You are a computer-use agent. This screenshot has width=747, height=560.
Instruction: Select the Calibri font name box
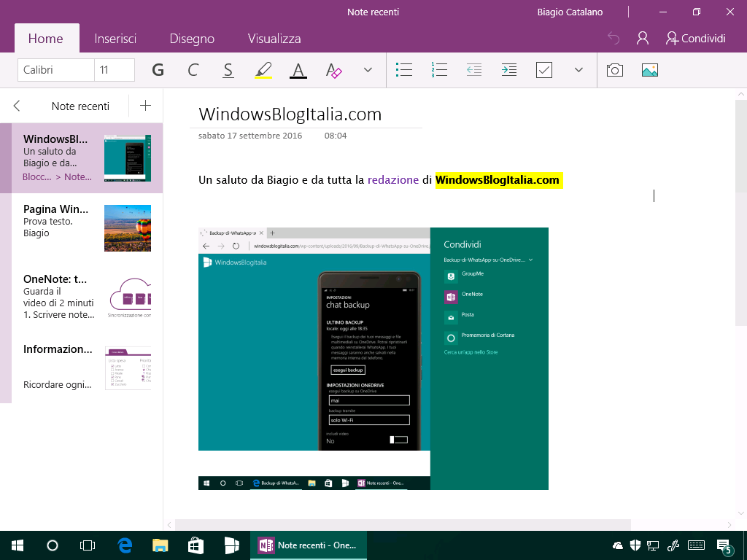pyautogui.click(x=55, y=70)
